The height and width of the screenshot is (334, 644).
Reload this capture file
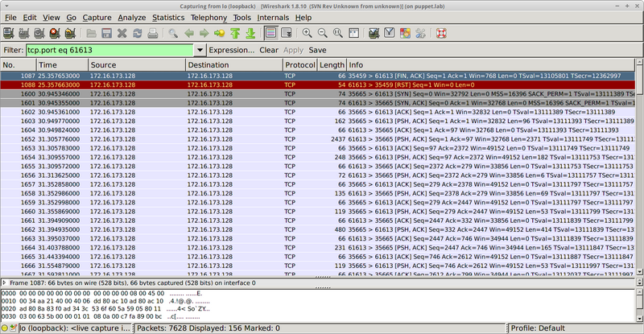(x=137, y=33)
